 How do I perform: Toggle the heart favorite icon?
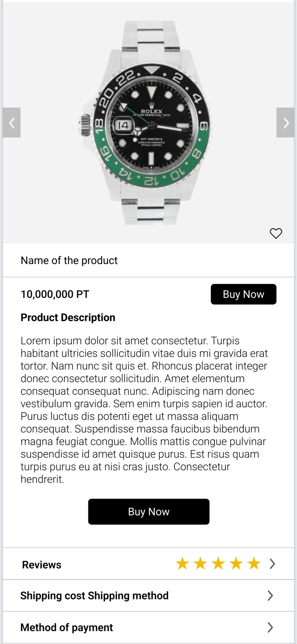click(276, 233)
